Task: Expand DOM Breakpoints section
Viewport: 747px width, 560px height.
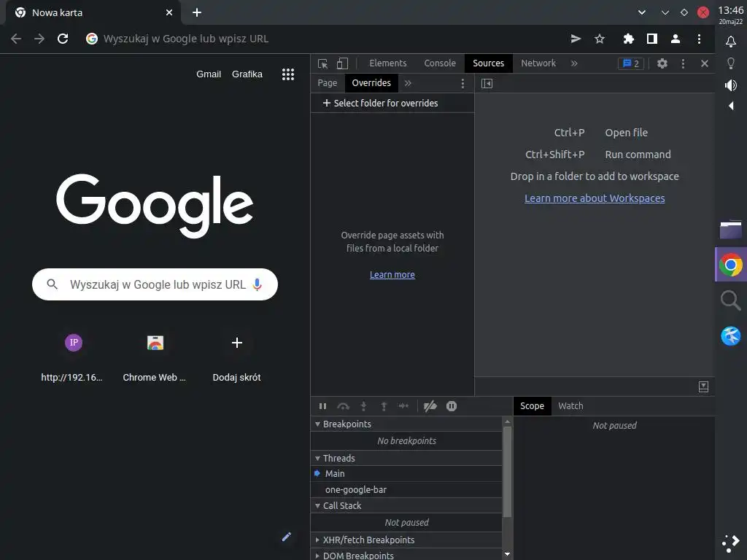Action: (406, 555)
